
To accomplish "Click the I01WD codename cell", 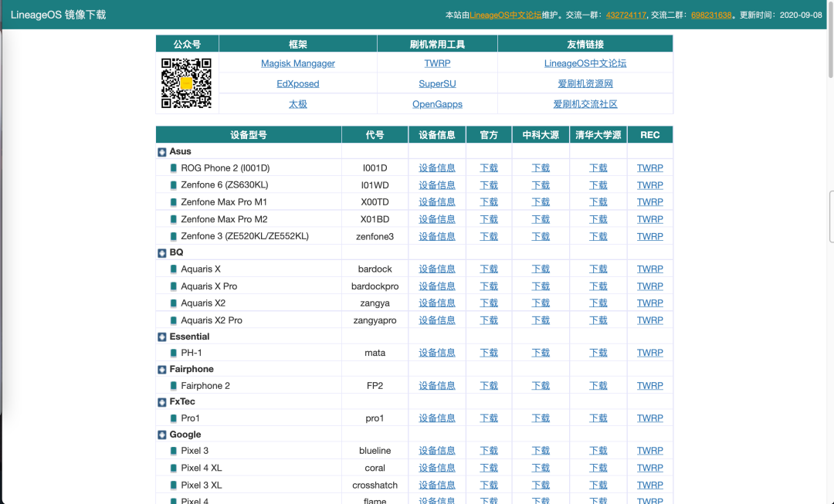I will (x=375, y=185).
